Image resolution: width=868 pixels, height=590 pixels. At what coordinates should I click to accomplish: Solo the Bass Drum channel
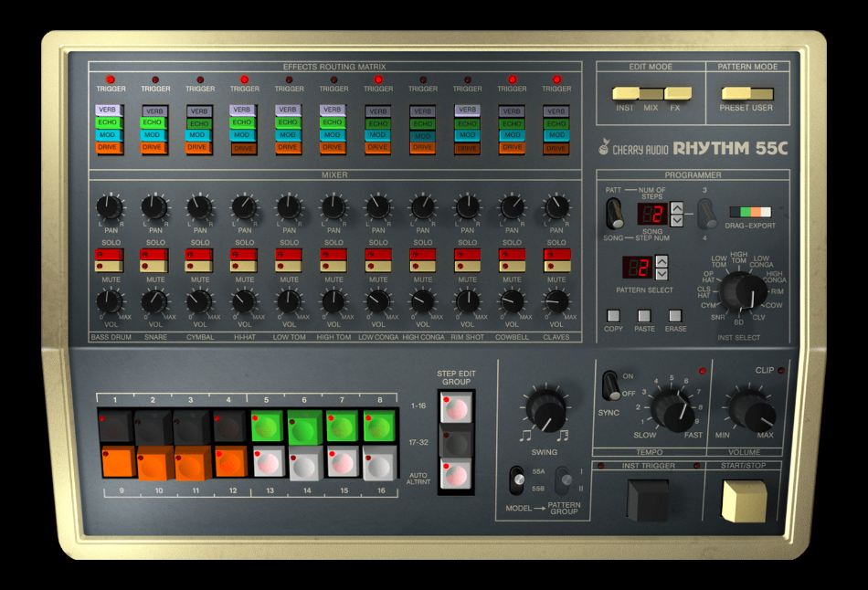tap(109, 255)
